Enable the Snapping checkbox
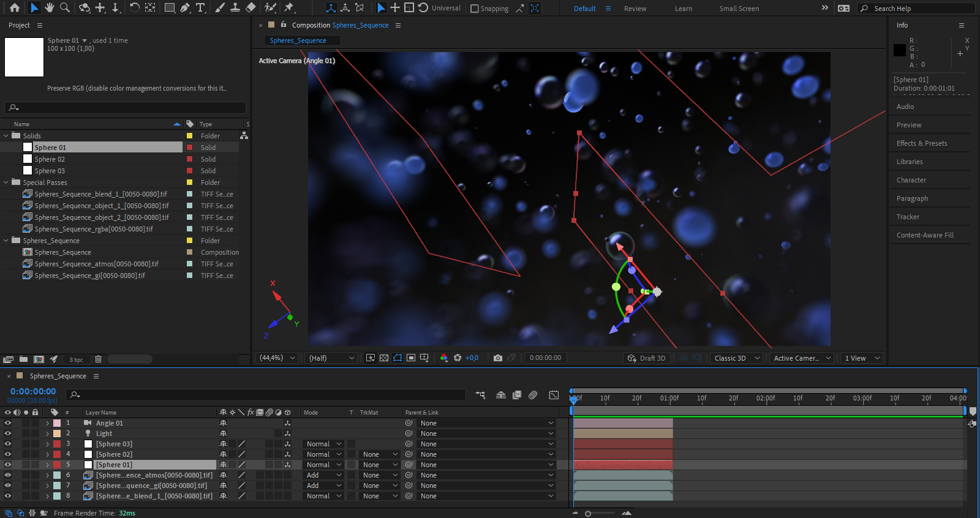The width and height of the screenshot is (980, 518). pyautogui.click(x=474, y=9)
